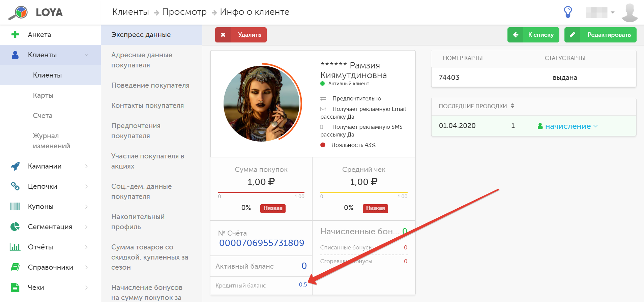Click the Низкая badge under Средний чек
This screenshot has width=644, height=302.
375,208
